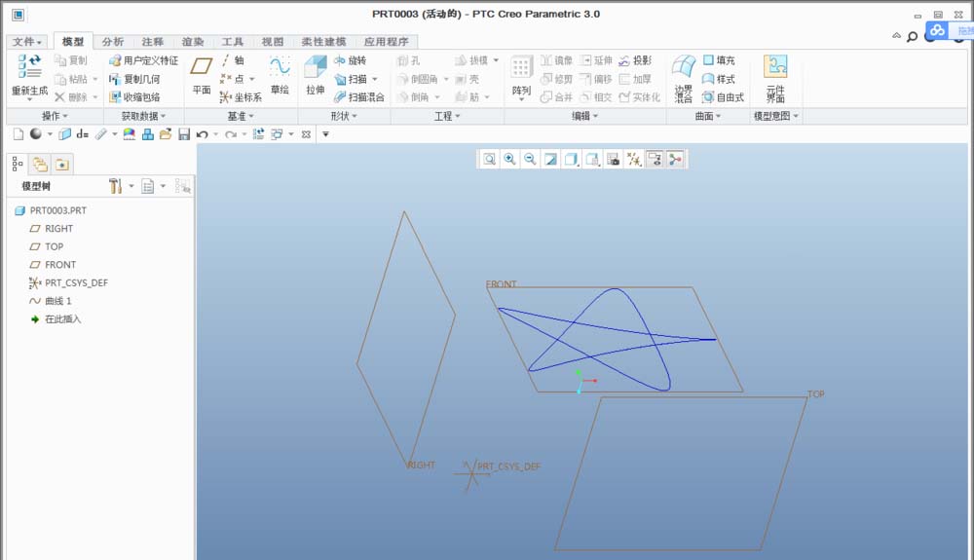The width and height of the screenshot is (974, 560).
Task: Expand the 模型意图 group dropdown
Action: click(776, 116)
